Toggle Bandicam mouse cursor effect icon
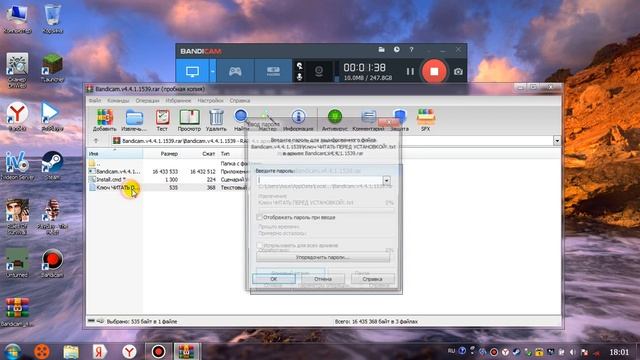640x360 pixels. tap(299, 66)
